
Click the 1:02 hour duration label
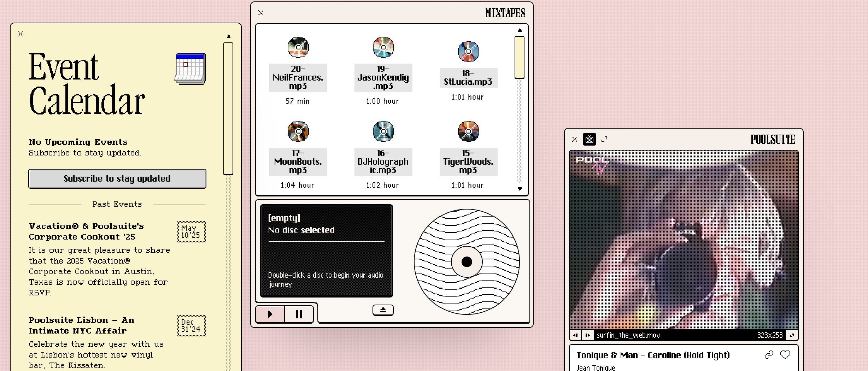[x=382, y=185]
